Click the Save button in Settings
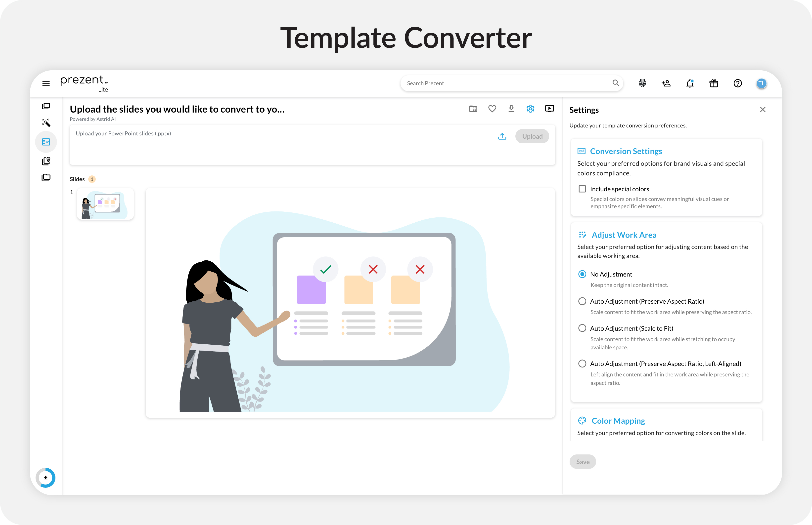812x525 pixels. [583, 462]
